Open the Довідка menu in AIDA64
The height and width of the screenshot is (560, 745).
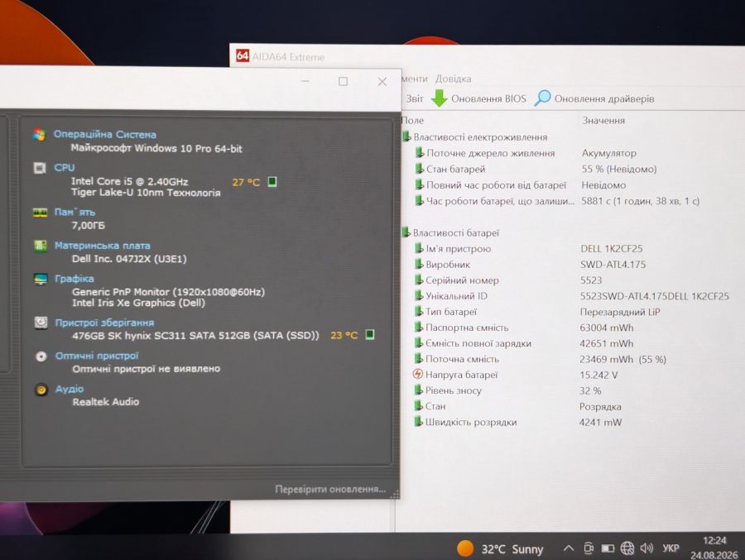pyautogui.click(x=454, y=79)
